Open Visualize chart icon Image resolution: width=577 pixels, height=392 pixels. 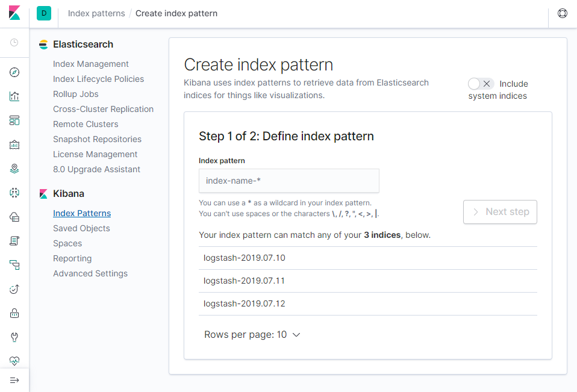[14, 96]
